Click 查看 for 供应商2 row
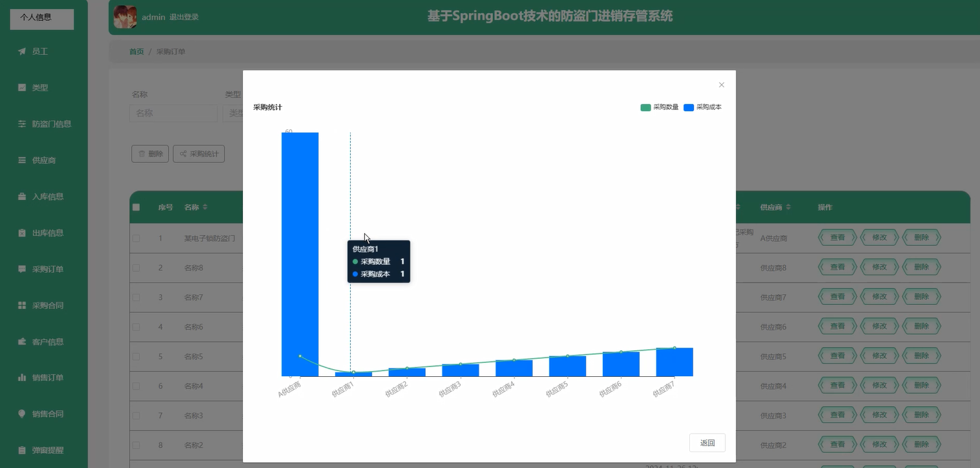Screen dimensions: 980x468 (x=837, y=445)
